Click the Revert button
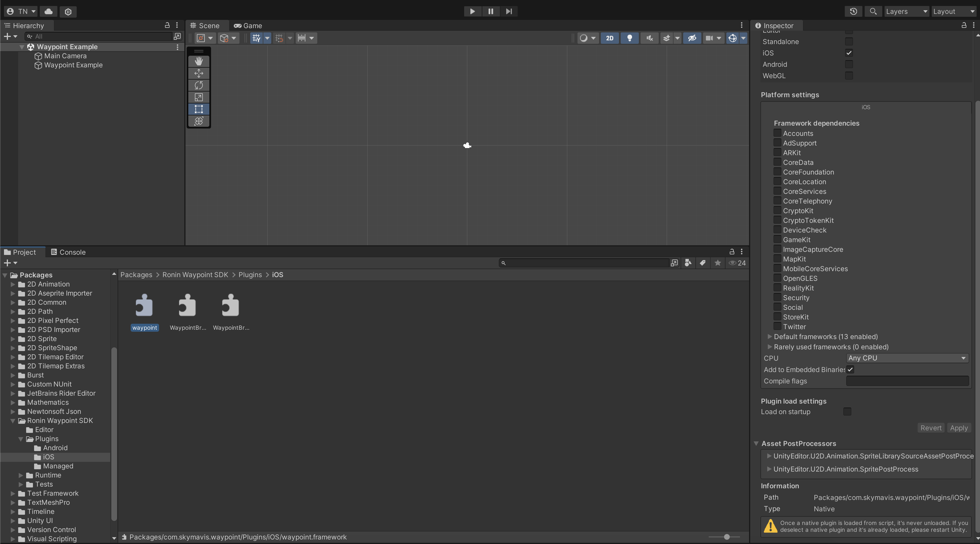The height and width of the screenshot is (544, 980). 931,428
